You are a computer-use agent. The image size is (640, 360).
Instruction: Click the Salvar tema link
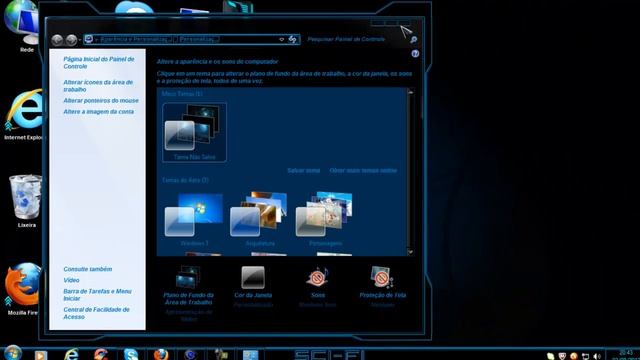[x=303, y=170]
